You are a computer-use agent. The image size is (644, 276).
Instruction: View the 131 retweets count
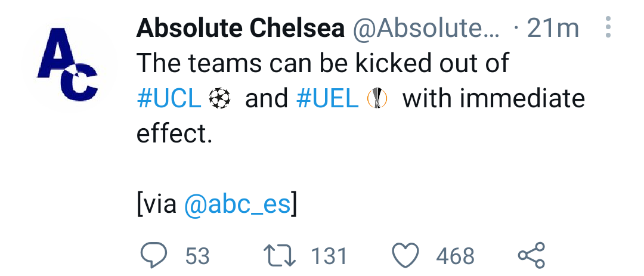[329, 256]
